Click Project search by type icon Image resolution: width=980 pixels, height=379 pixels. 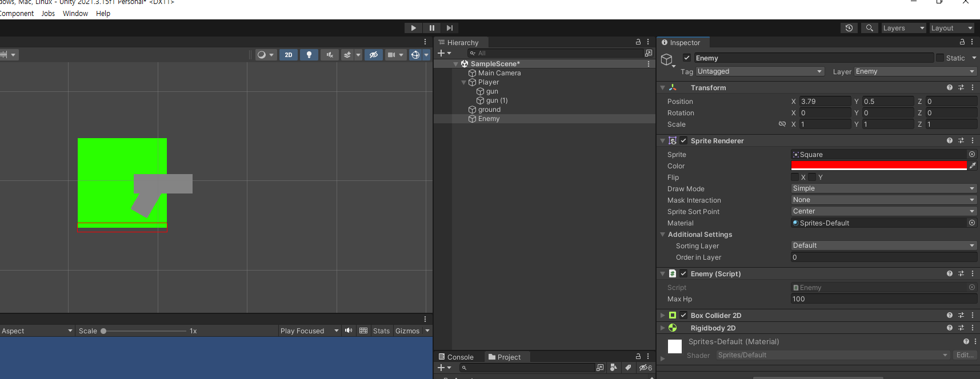tap(613, 368)
